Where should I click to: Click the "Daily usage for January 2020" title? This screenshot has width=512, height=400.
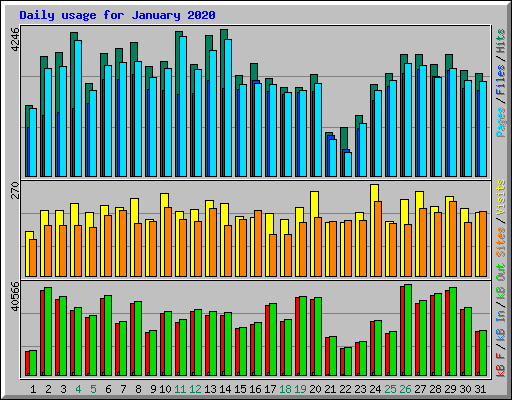tap(117, 15)
